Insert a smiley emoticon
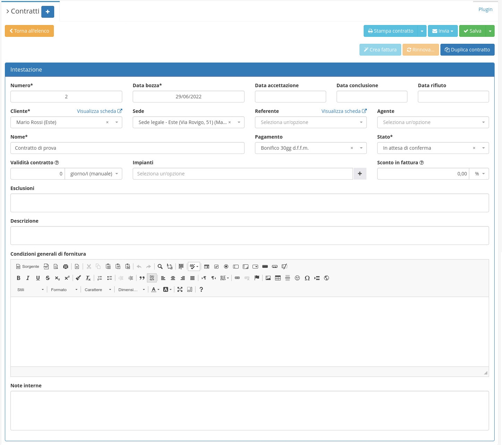The width and height of the screenshot is (504, 445). [x=297, y=278]
